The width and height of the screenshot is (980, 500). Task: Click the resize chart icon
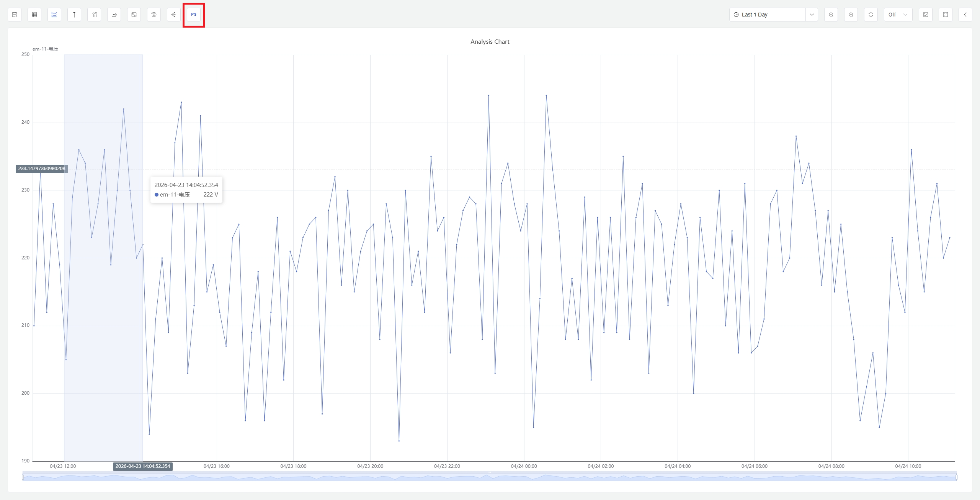134,14
